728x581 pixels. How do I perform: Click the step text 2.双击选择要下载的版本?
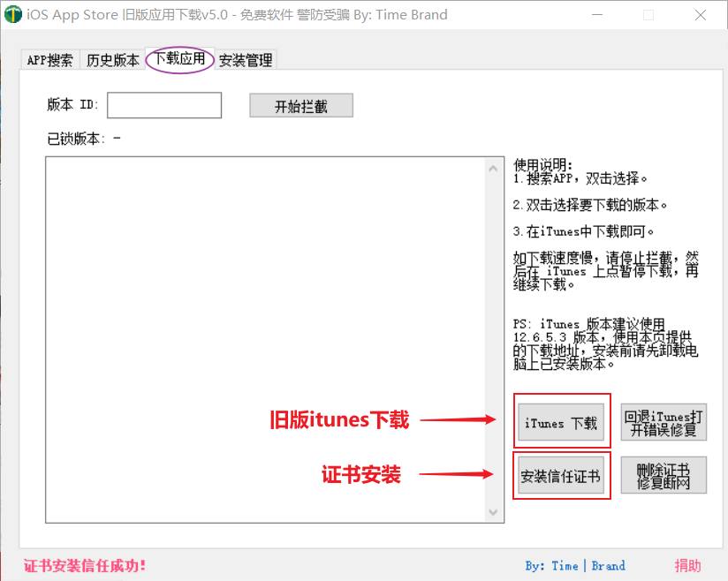click(x=590, y=205)
